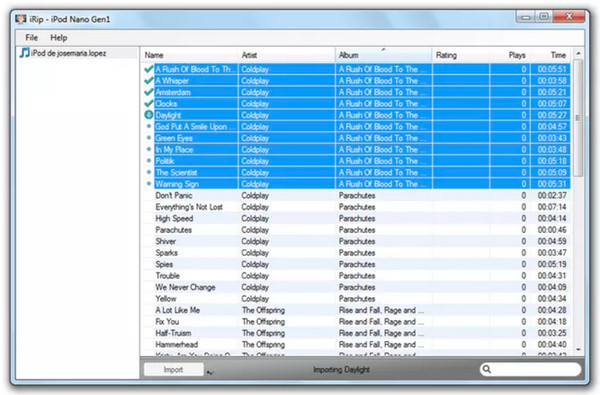The height and width of the screenshot is (395, 600).
Task: Open the Help menu
Action: pos(59,38)
